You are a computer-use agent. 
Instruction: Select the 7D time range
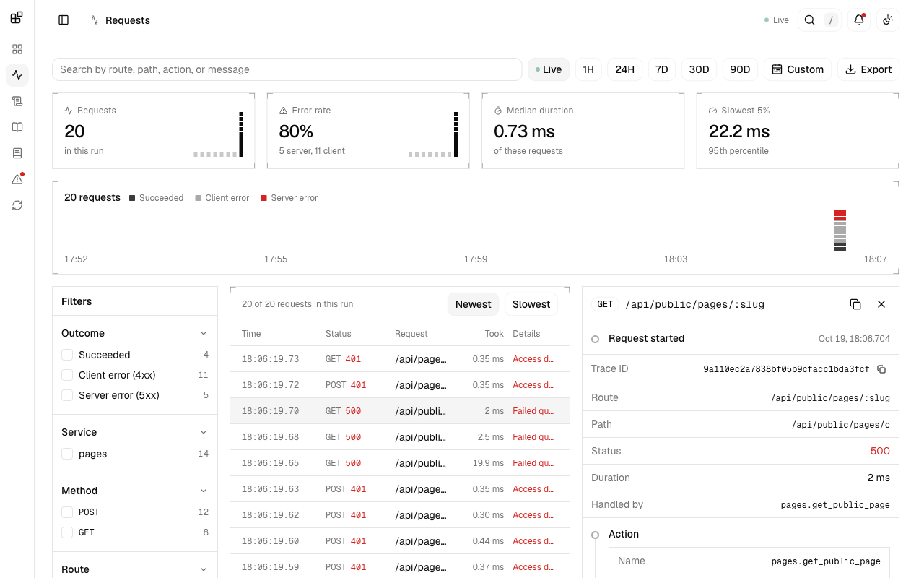(x=662, y=69)
